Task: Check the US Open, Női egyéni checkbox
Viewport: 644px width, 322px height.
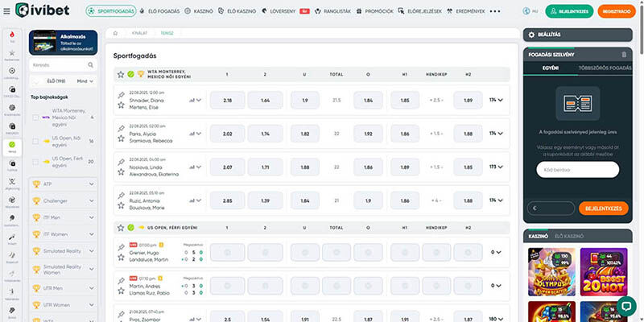Action: tap(35, 142)
